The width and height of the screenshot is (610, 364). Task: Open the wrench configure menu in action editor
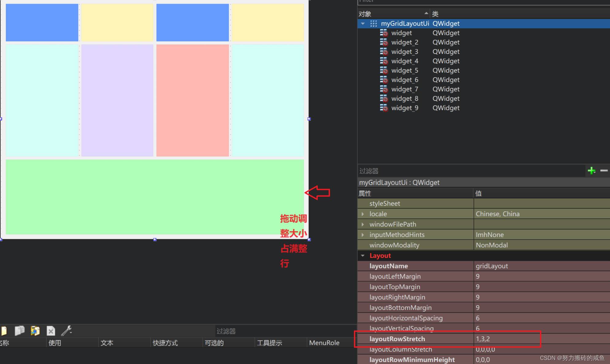tap(67, 331)
